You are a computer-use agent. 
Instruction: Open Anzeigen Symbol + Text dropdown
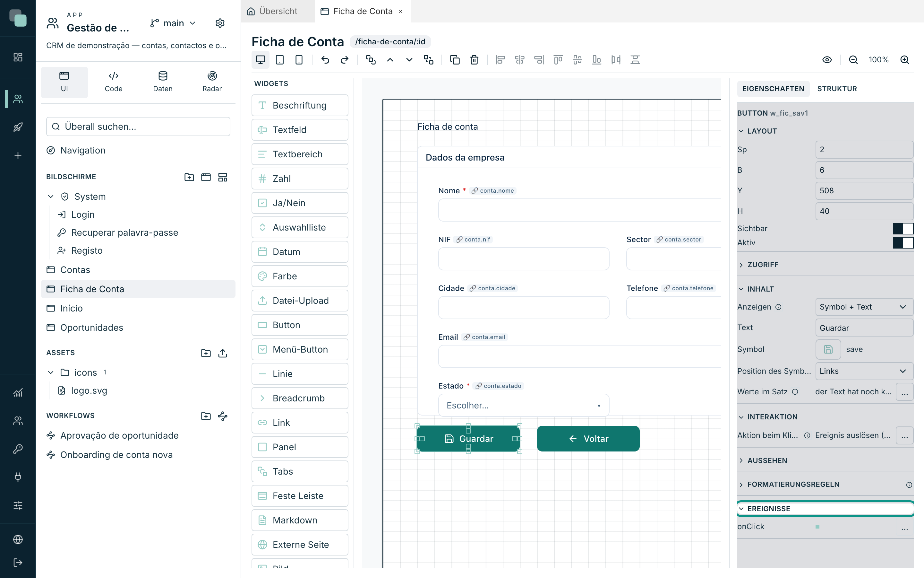point(864,307)
